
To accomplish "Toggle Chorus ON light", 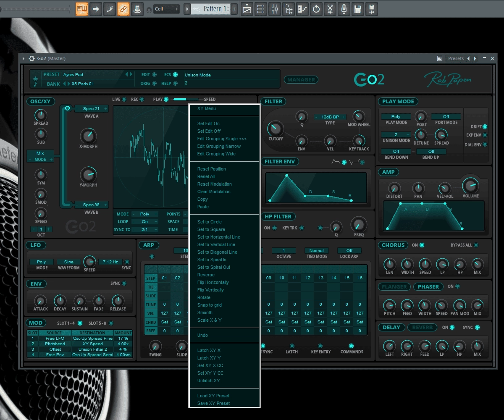I will 422,245.
